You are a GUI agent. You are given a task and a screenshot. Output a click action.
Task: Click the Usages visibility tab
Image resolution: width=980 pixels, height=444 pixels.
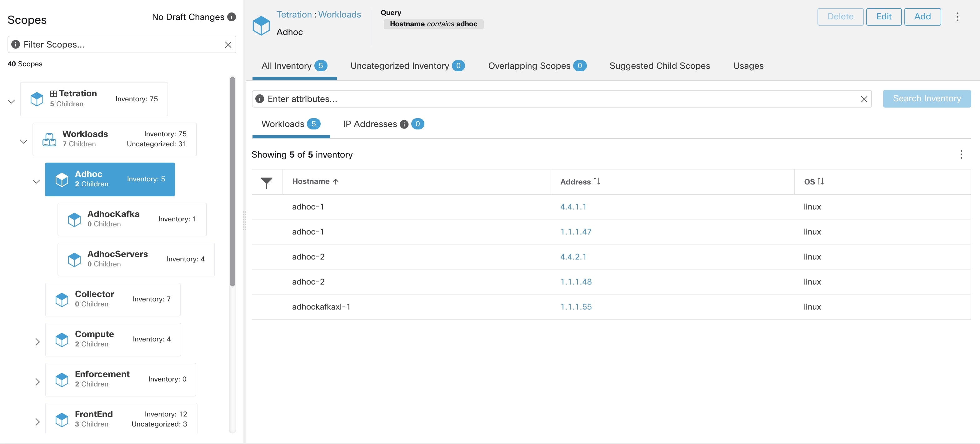[x=748, y=66]
